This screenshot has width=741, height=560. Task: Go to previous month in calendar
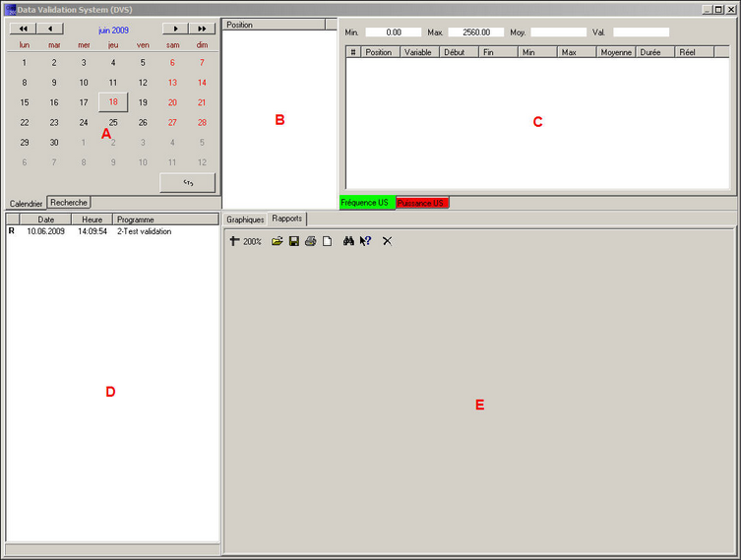[x=50, y=29]
